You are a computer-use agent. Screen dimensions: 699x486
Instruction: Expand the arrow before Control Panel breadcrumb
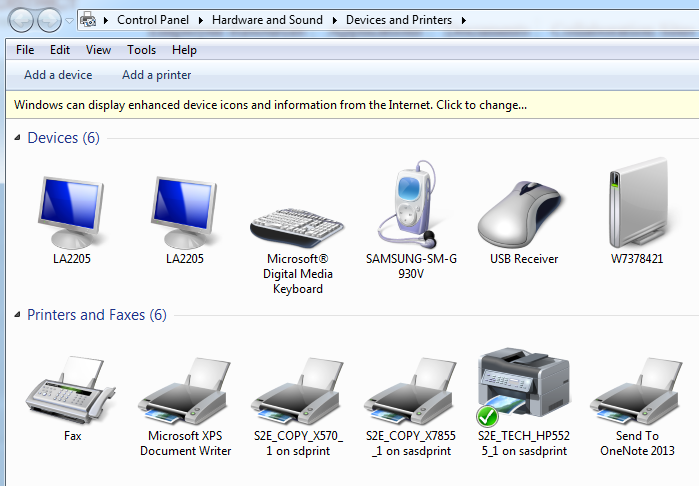point(106,21)
